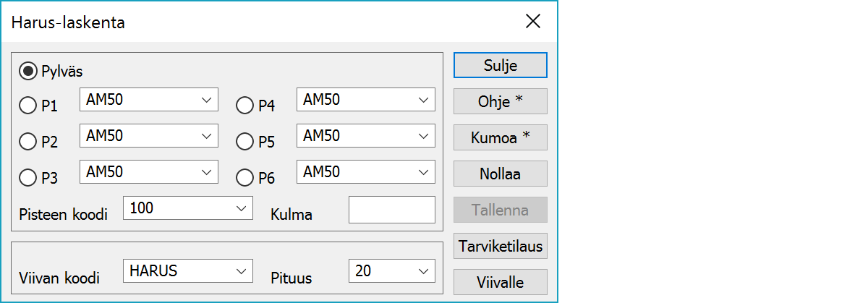Select the Pylväs radio button
The width and height of the screenshot is (868, 303).
pyautogui.click(x=29, y=71)
